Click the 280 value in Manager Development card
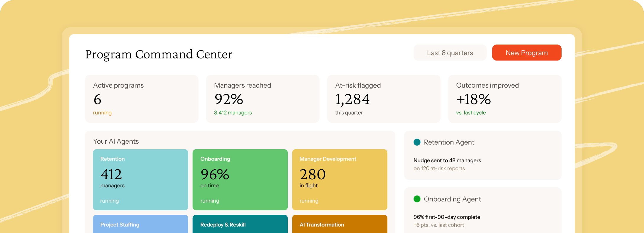The height and width of the screenshot is (233, 644). (x=313, y=174)
